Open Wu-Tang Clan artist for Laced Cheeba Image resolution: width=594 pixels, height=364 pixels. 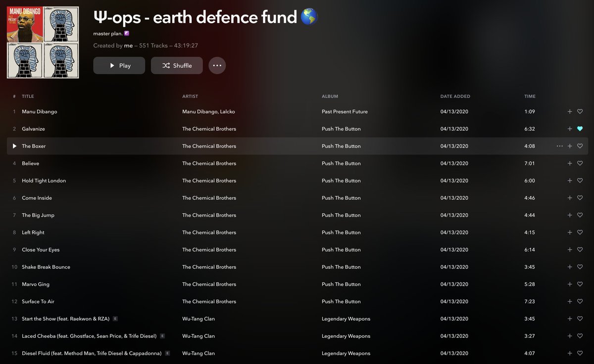[x=198, y=336]
